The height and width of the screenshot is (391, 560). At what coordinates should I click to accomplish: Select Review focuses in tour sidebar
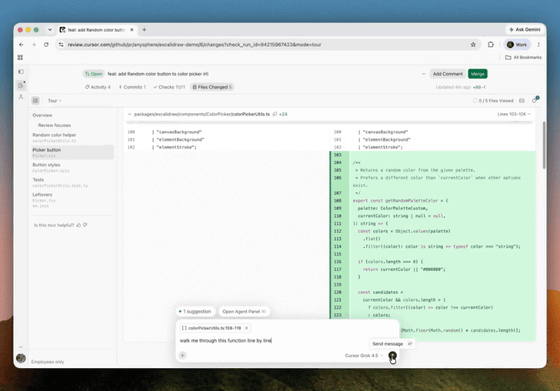54,125
